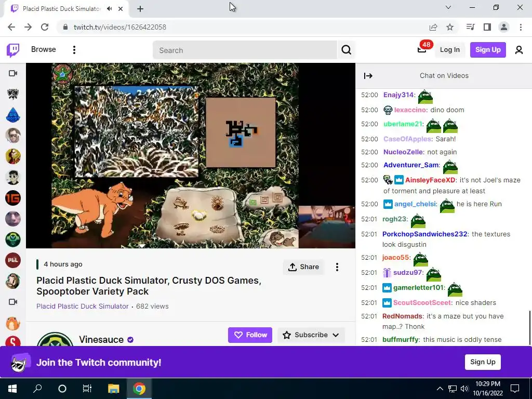Click the Log In button
532x399 pixels.
pos(449,50)
